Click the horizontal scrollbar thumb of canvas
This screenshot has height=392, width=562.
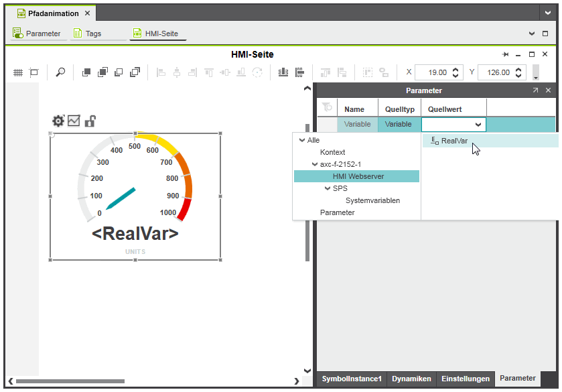(x=60, y=381)
